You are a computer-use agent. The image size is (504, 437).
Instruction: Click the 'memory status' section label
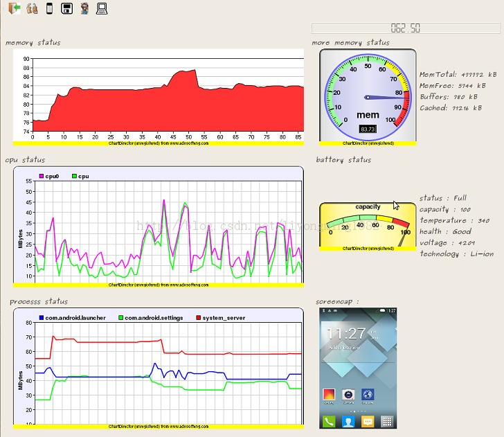[x=33, y=42]
